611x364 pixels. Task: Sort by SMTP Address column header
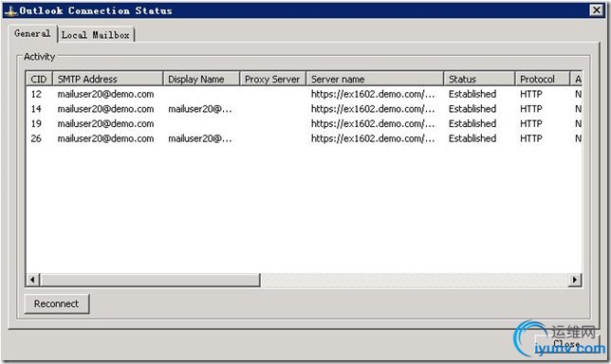pyautogui.click(x=107, y=79)
